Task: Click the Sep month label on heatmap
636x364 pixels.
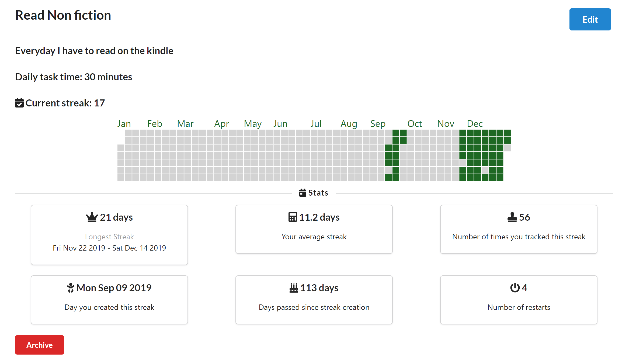Action: point(378,124)
